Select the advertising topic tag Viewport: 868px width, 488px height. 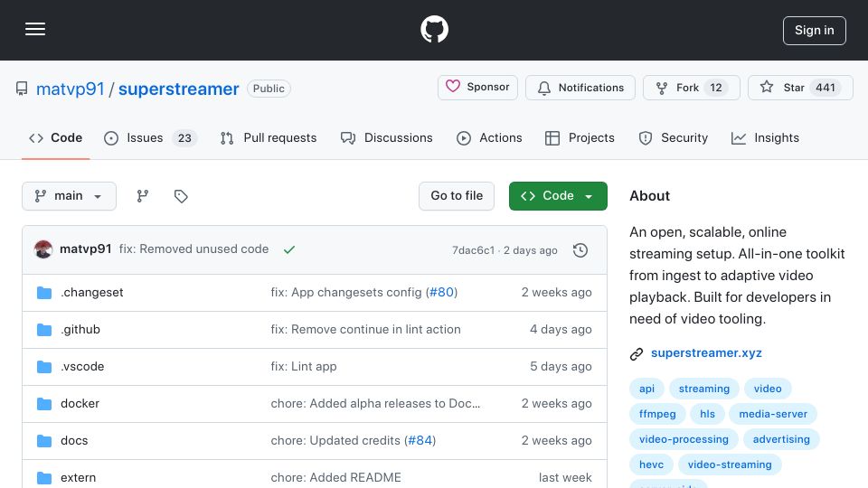[781, 439]
